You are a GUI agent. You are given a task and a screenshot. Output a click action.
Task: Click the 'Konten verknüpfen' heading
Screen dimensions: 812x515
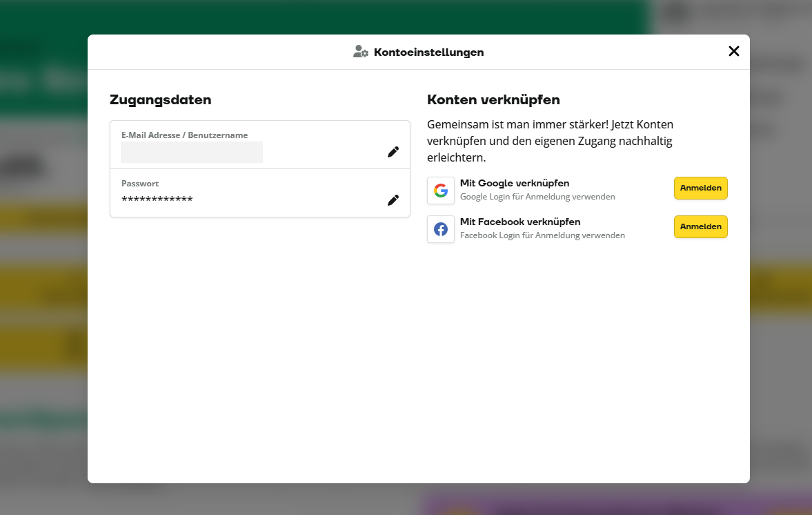tap(493, 100)
